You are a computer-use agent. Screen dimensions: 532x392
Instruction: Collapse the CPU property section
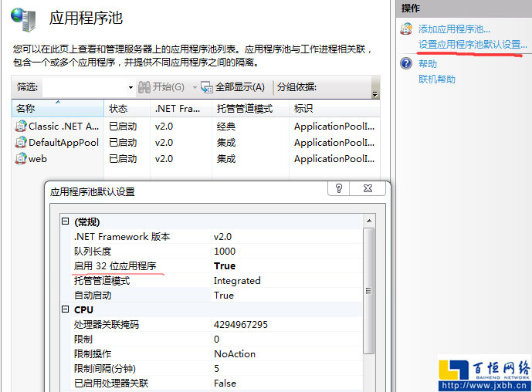tap(66, 310)
